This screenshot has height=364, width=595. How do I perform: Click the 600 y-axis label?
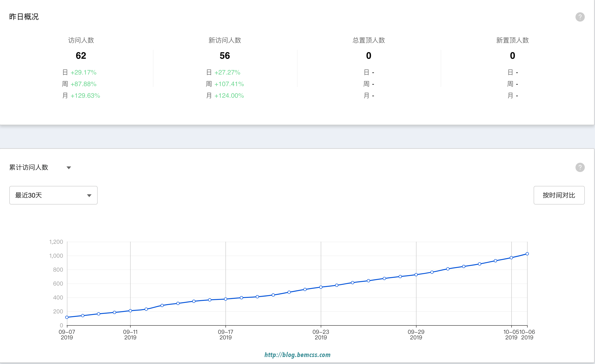[x=58, y=284]
